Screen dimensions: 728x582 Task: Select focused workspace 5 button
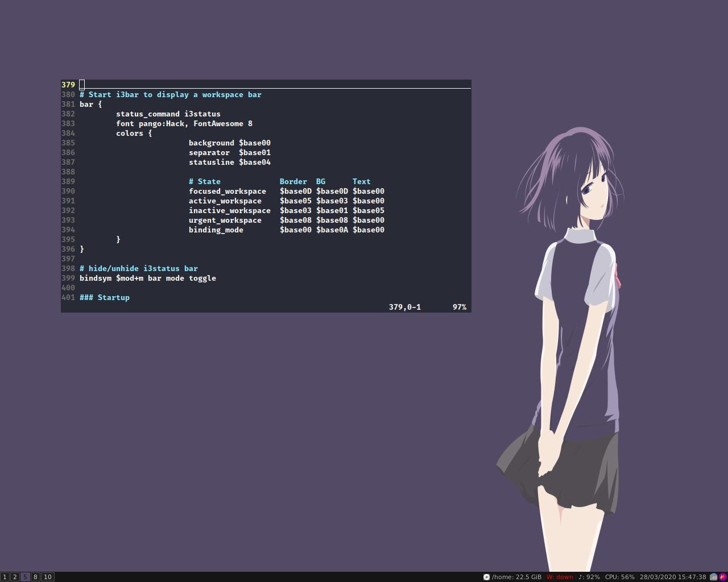pos(25,577)
